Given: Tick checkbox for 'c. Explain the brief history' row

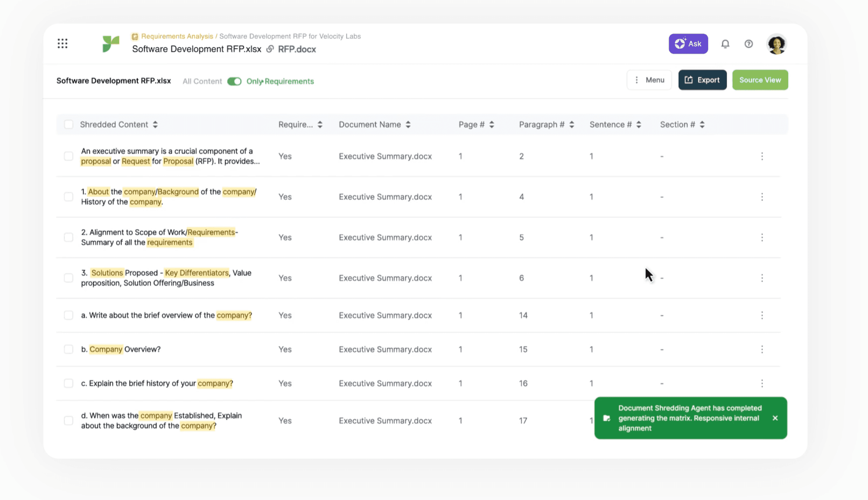Looking at the screenshot, I should [x=69, y=383].
